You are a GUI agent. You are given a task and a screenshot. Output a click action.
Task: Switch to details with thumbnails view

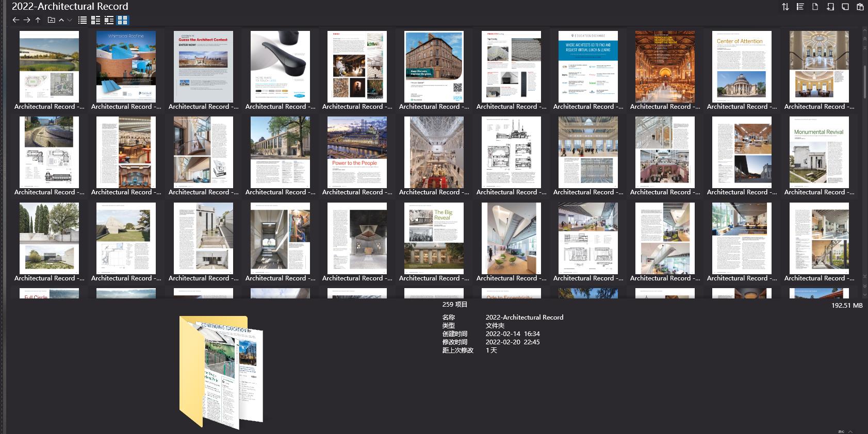(109, 20)
